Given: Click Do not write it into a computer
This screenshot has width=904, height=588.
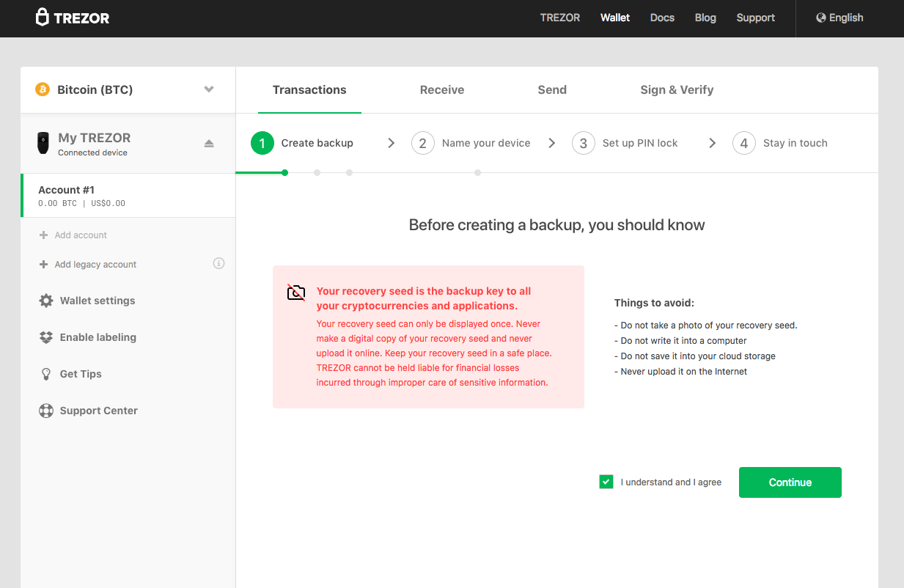Looking at the screenshot, I should click(x=680, y=341).
